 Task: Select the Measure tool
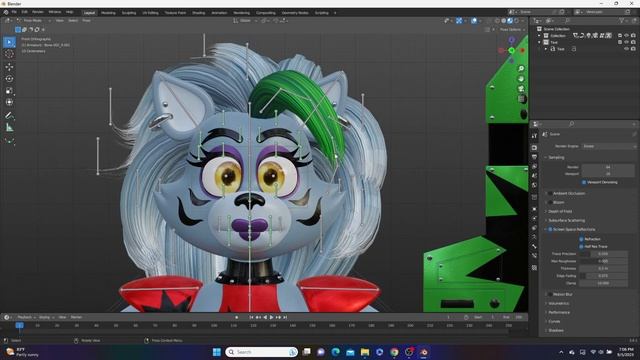tap(9, 128)
